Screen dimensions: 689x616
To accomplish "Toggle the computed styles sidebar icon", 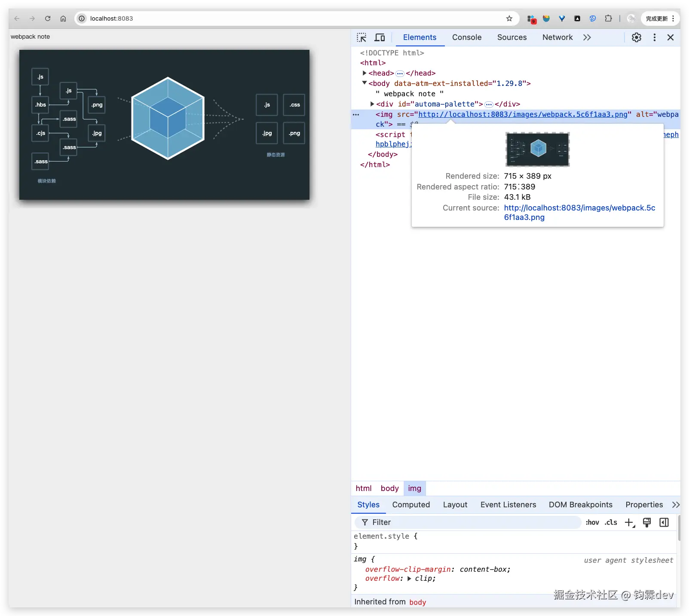I will coord(664,522).
